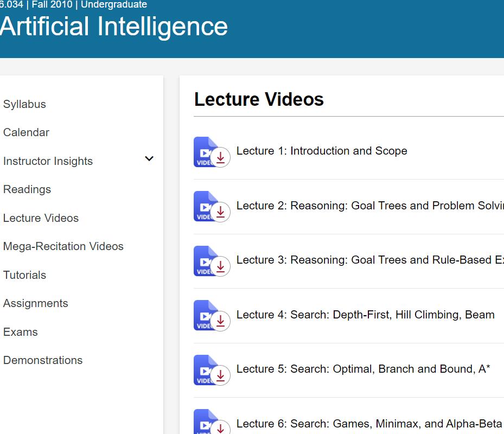Download the Lecture 1 video file
The height and width of the screenshot is (434, 504).
(x=220, y=158)
